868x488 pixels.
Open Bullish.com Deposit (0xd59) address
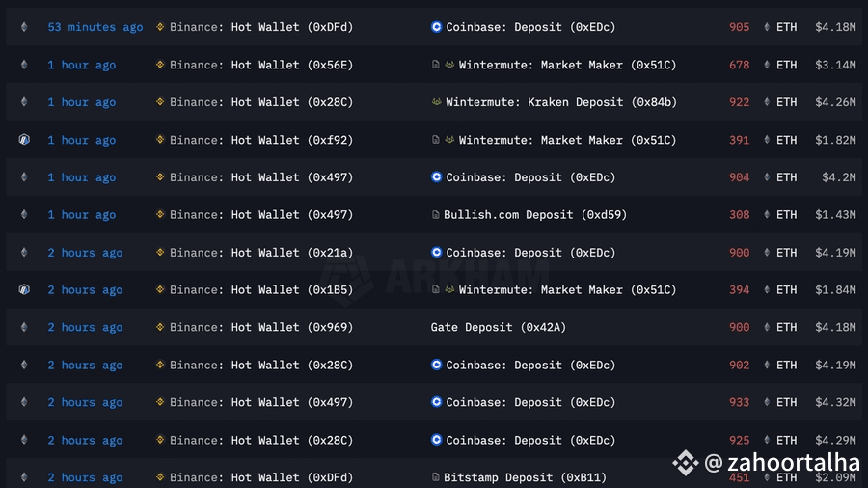tap(535, 215)
